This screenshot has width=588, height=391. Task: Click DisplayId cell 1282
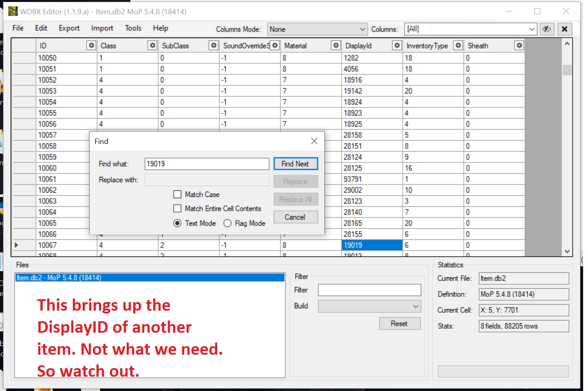click(x=372, y=58)
